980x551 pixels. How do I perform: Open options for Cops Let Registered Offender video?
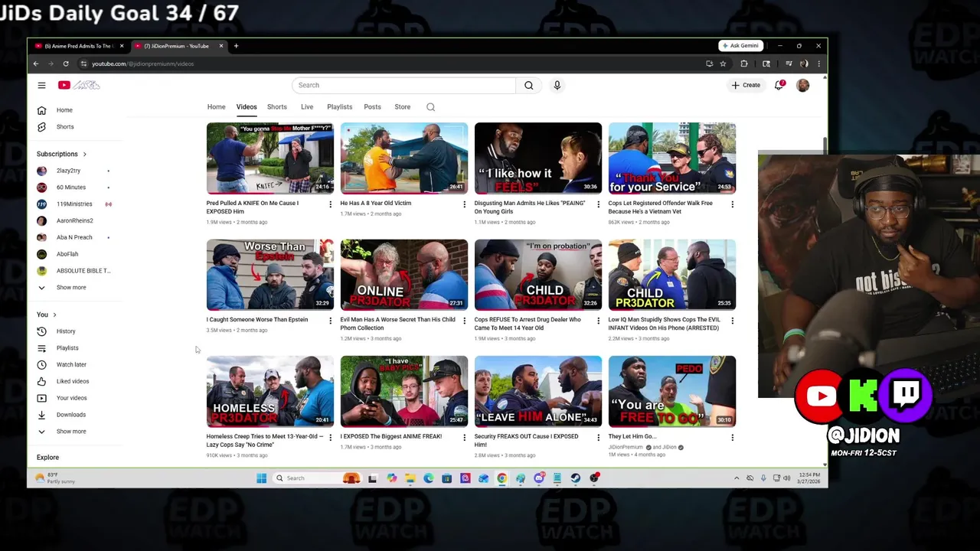point(732,204)
